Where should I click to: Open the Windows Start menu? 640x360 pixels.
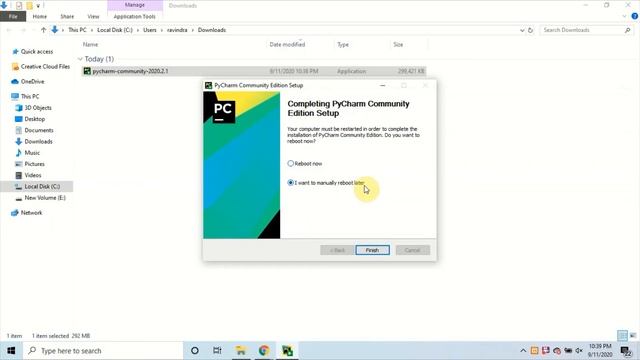click(11, 351)
